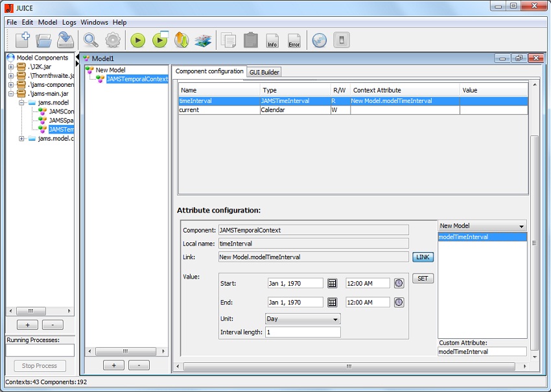
Task: Open the calendar picker beside Start date
Action: coord(332,283)
